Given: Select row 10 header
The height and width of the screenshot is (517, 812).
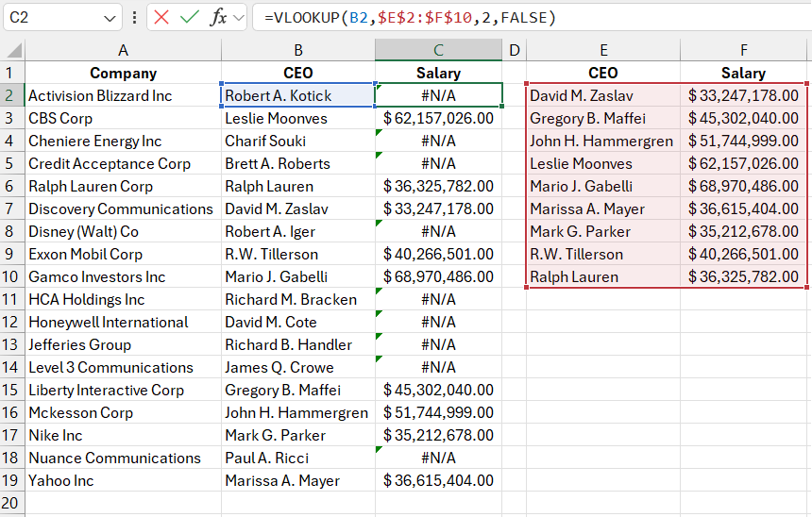Looking at the screenshot, I should [x=11, y=276].
